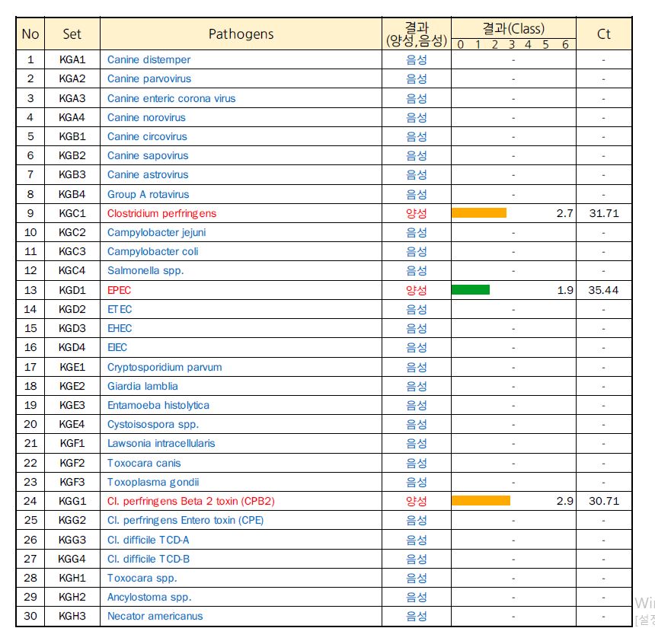
Task: Click the 31.71 Ct value cell
Action: 603,213
